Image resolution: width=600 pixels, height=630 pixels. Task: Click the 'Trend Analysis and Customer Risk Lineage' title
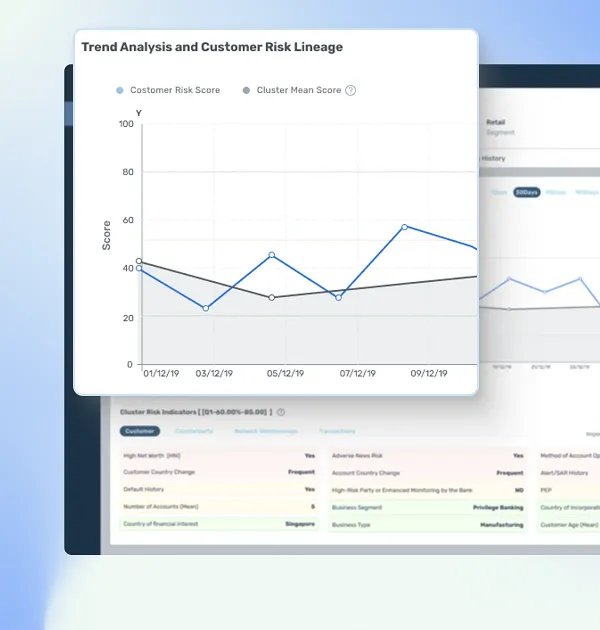(212, 47)
